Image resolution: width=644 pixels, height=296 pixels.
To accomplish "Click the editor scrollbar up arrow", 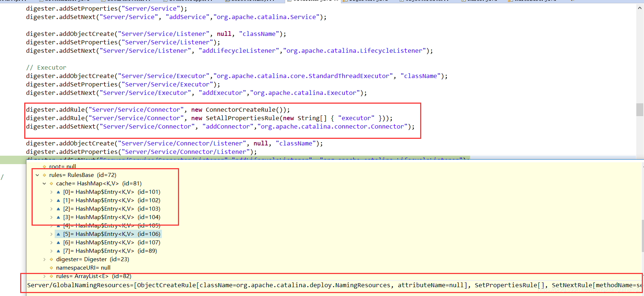I will (640, 8).
